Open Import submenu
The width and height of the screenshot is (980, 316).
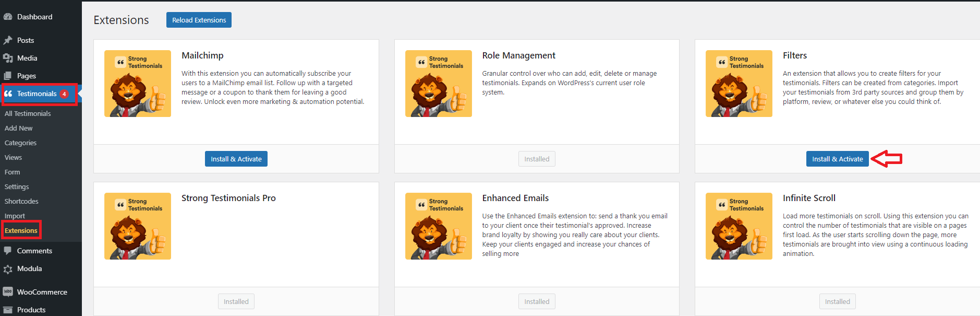[15, 216]
